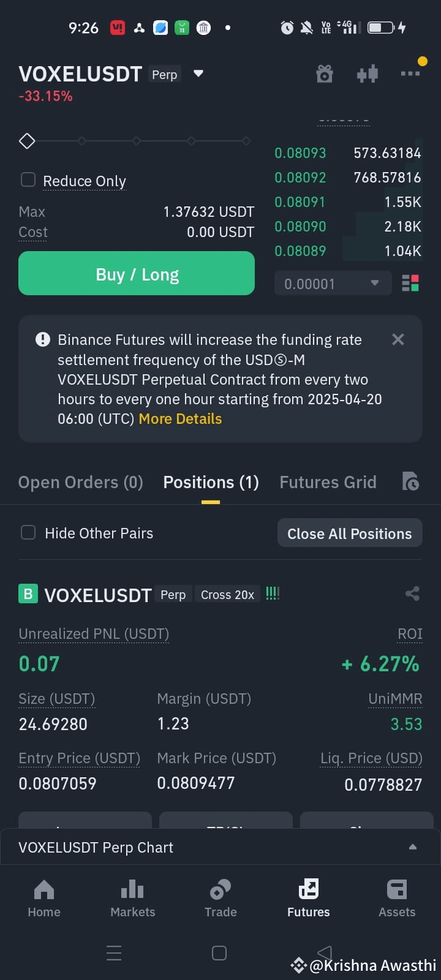Open the Assets wallet tab
Image resolution: width=441 pixels, height=980 pixels.
[x=397, y=898]
